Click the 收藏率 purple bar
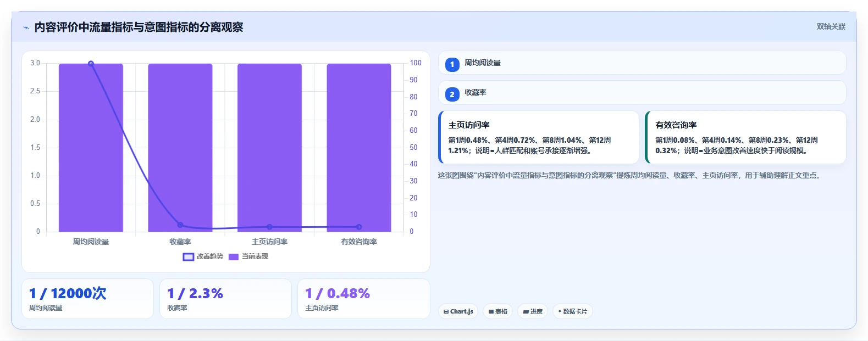The width and height of the screenshot is (868, 341). (x=180, y=148)
